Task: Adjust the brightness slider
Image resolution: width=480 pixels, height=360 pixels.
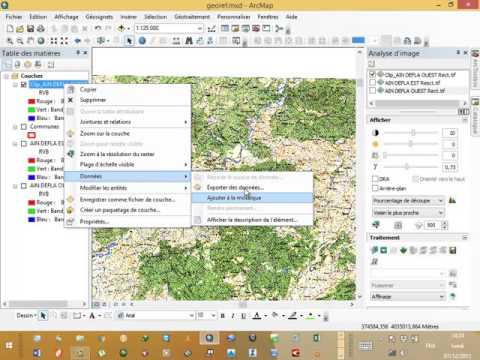Action: 410,144
